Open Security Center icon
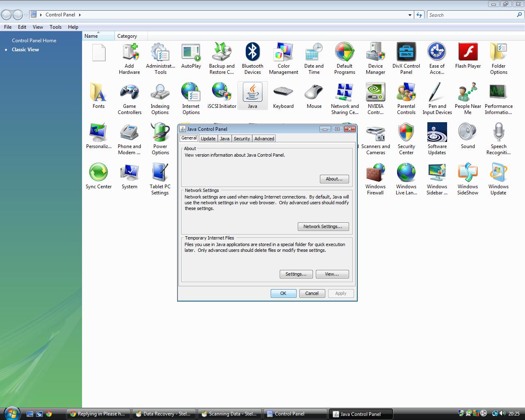The image size is (525, 420). [406, 139]
